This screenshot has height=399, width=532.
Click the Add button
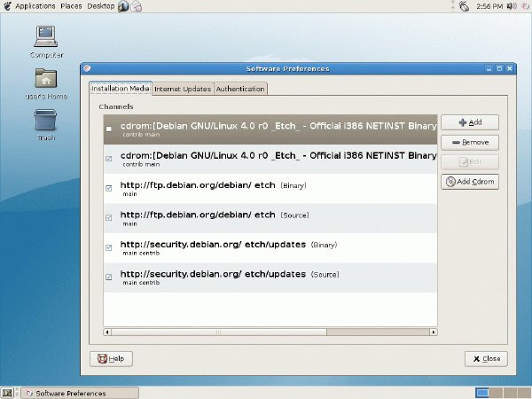(x=470, y=122)
